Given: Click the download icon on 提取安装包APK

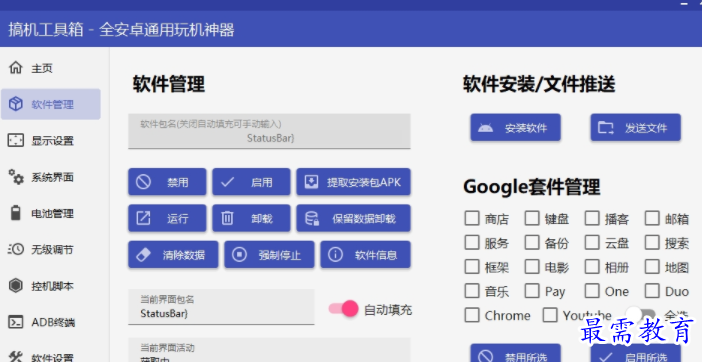Looking at the screenshot, I should pyautogui.click(x=311, y=182).
